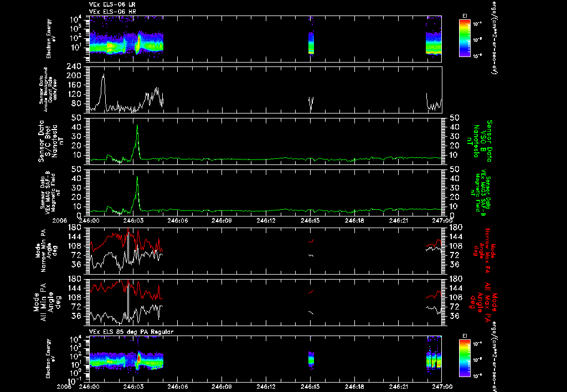Click the EI color bar beside the top spectrogram
Screen dimensions: 567x392
pyautogui.click(x=465, y=38)
